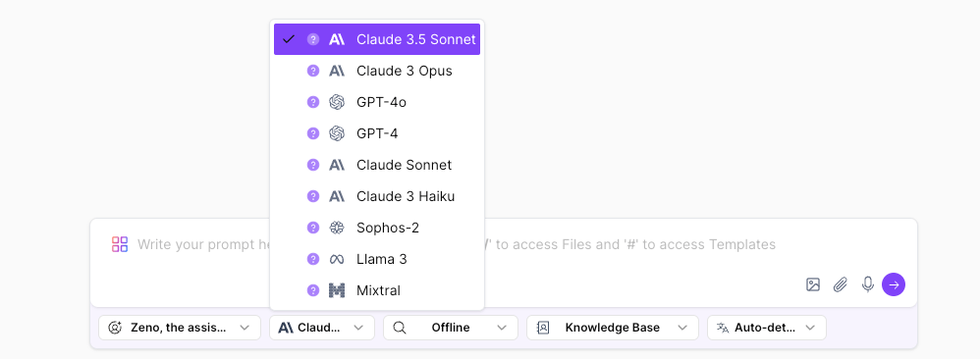Click the microphone voice input icon
The height and width of the screenshot is (359, 980).
tap(867, 284)
